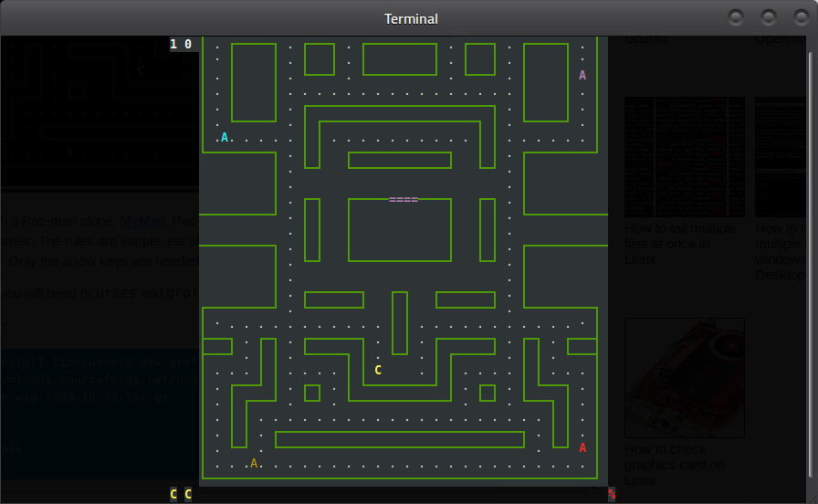Viewport: 818px width, 504px height.
Task: Open "How to tail multiple files" article link
Action: coord(680,244)
